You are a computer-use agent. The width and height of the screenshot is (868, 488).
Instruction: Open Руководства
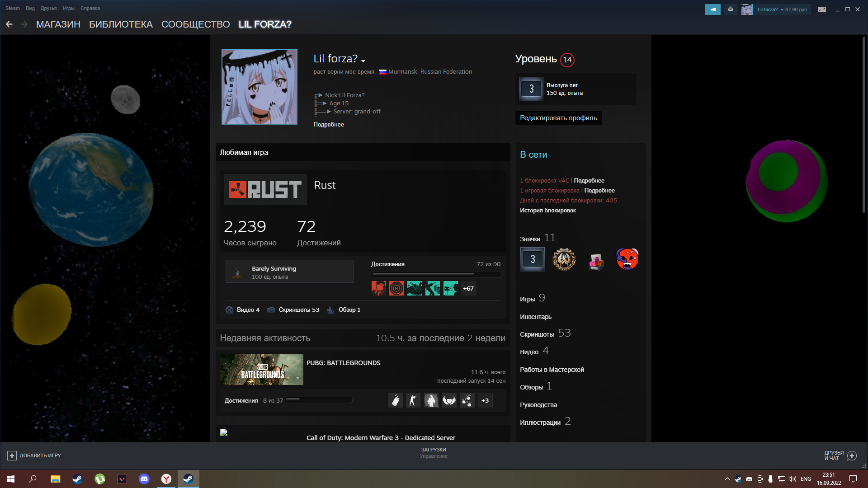538,405
